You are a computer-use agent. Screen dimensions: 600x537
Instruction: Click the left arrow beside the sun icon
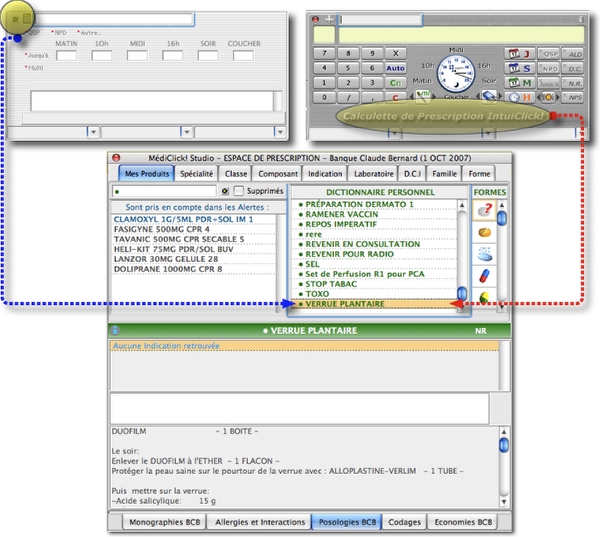pyautogui.click(x=540, y=97)
